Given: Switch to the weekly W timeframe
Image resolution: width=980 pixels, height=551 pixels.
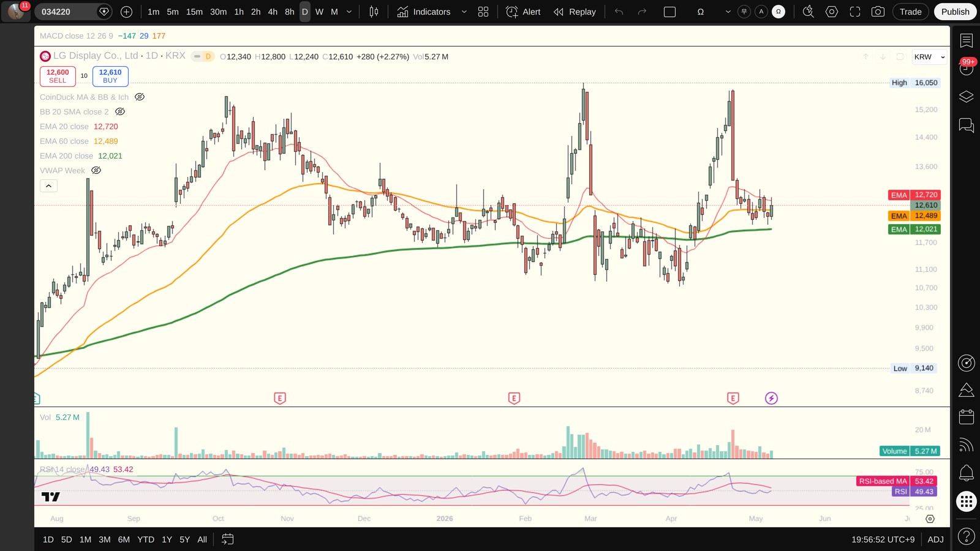Looking at the screenshot, I should (319, 12).
